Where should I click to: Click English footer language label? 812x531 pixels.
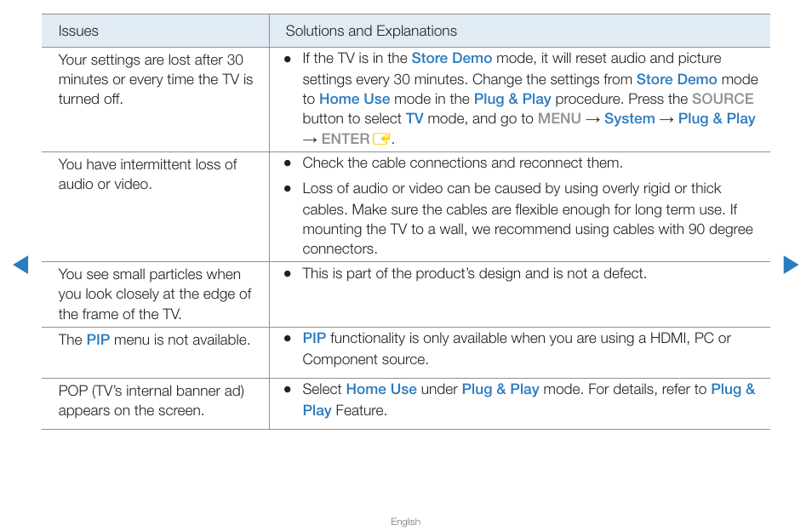click(x=405, y=522)
